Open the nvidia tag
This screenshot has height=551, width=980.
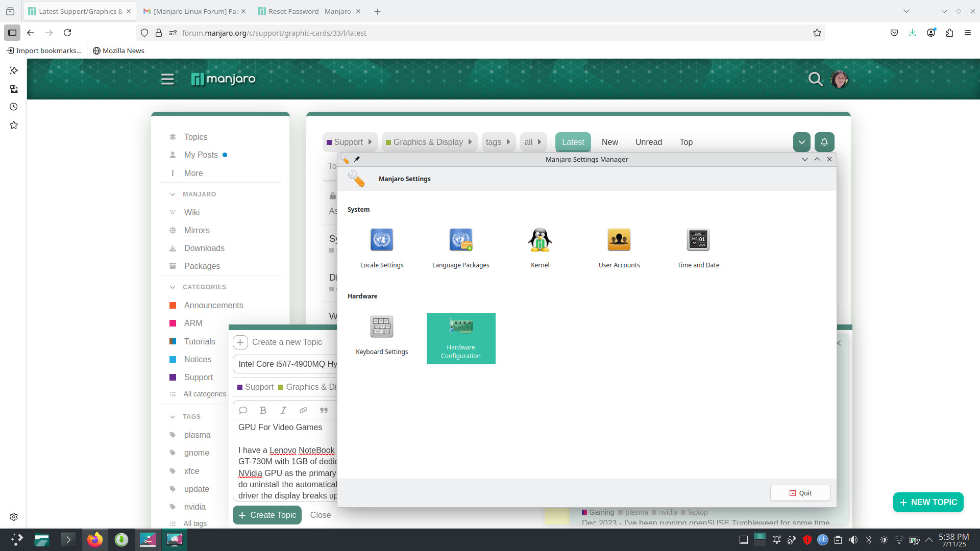(x=194, y=507)
